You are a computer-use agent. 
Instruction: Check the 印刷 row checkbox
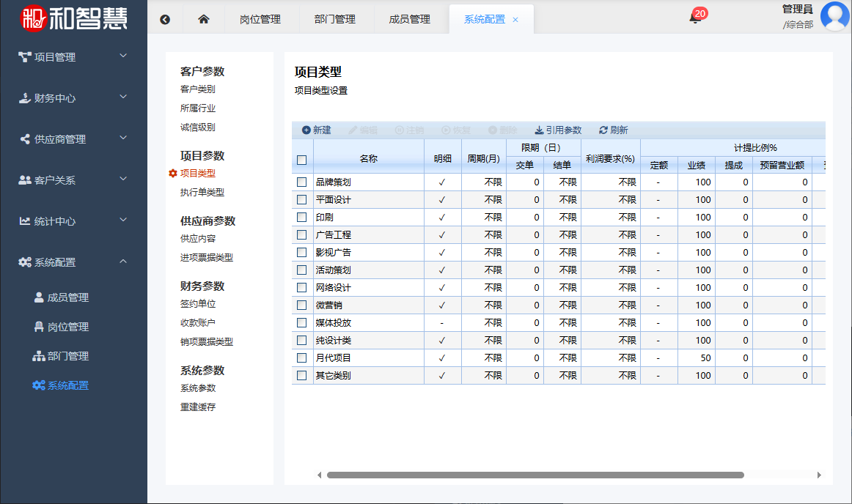[301, 217]
